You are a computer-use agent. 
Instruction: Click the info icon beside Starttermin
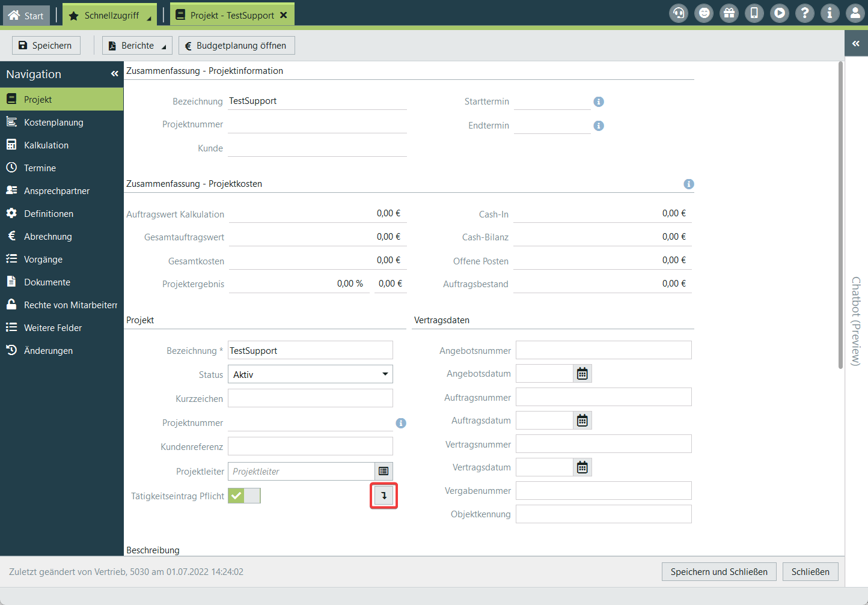click(599, 102)
